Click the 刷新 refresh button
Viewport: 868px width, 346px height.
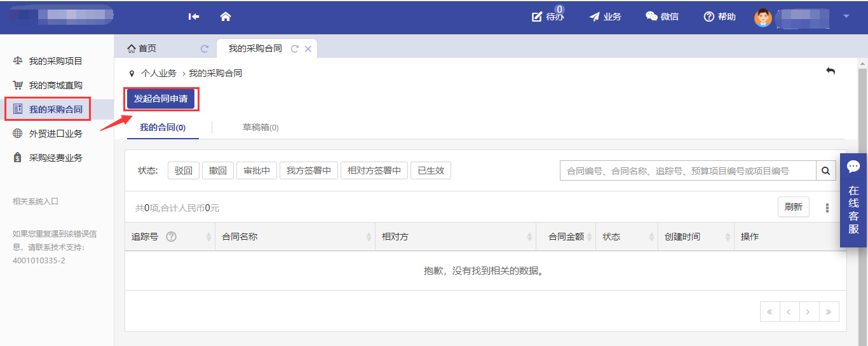pyautogui.click(x=793, y=207)
